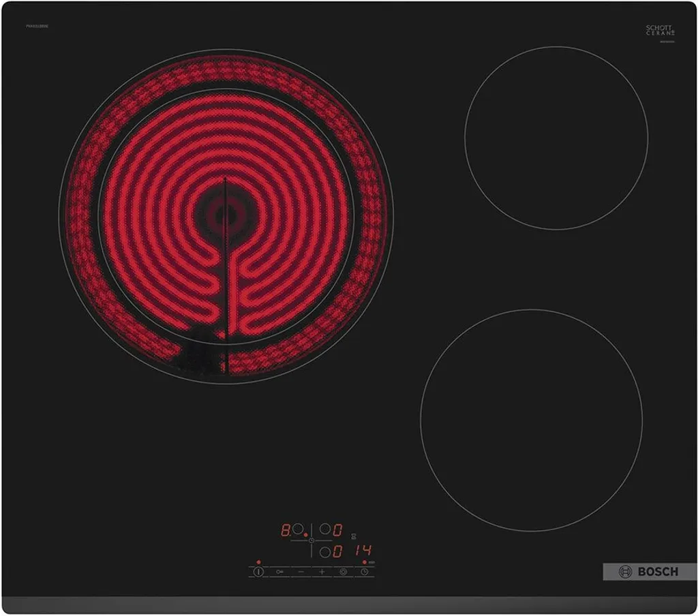Tap the main power on/off touch key
The image size is (698, 616).
point(258,572)
